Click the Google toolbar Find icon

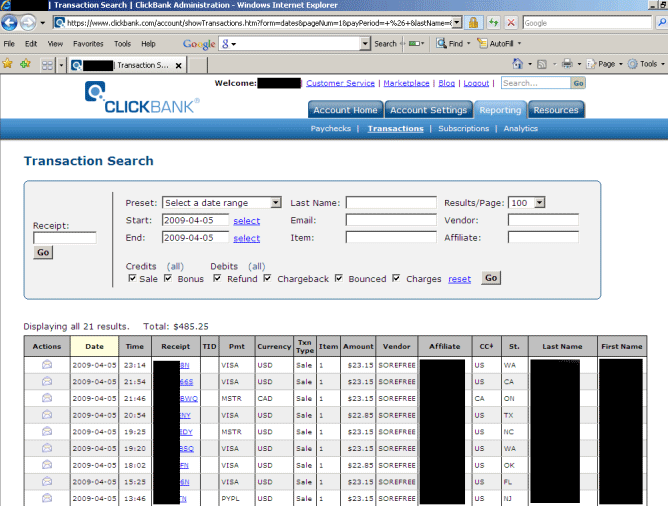point(441,43)
